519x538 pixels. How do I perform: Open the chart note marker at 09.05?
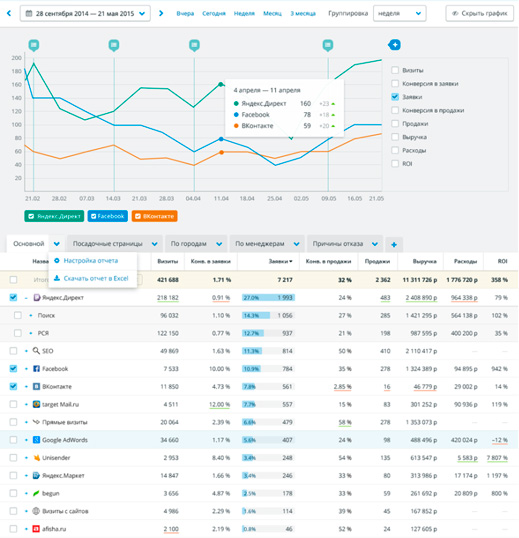tap(328, 45)
